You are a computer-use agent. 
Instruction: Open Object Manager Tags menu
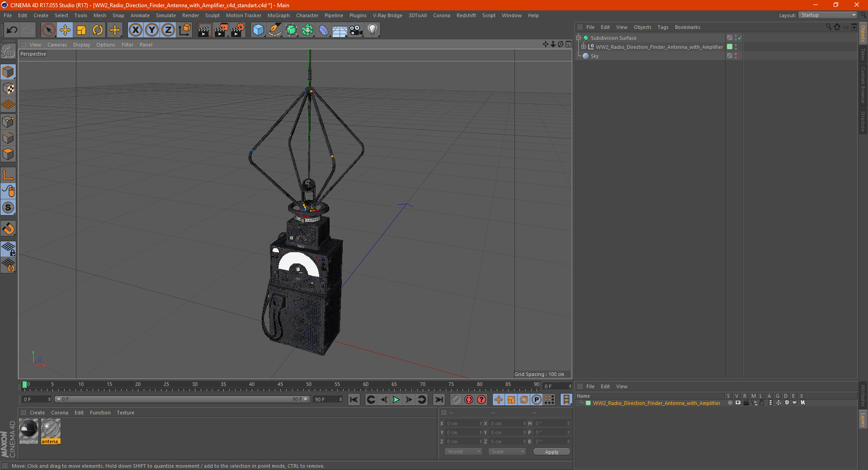(x=663, y=27)
